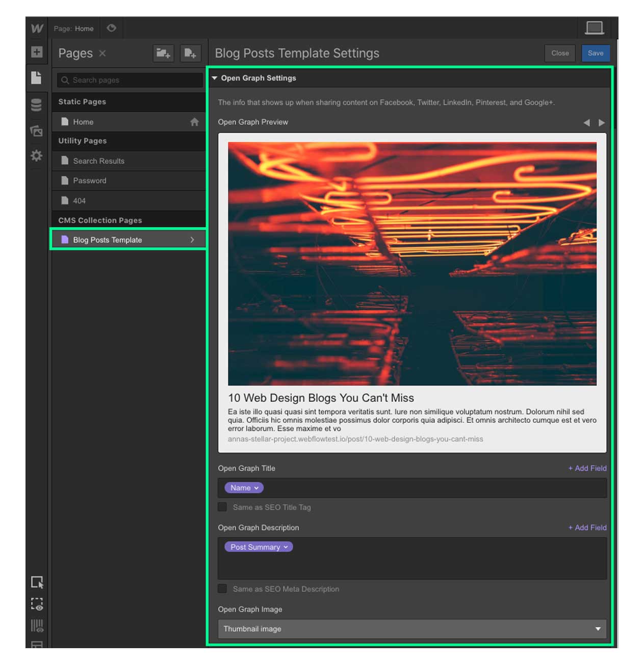Toggle the preview eye icon
644x665 pixels.
pos(111,28)
